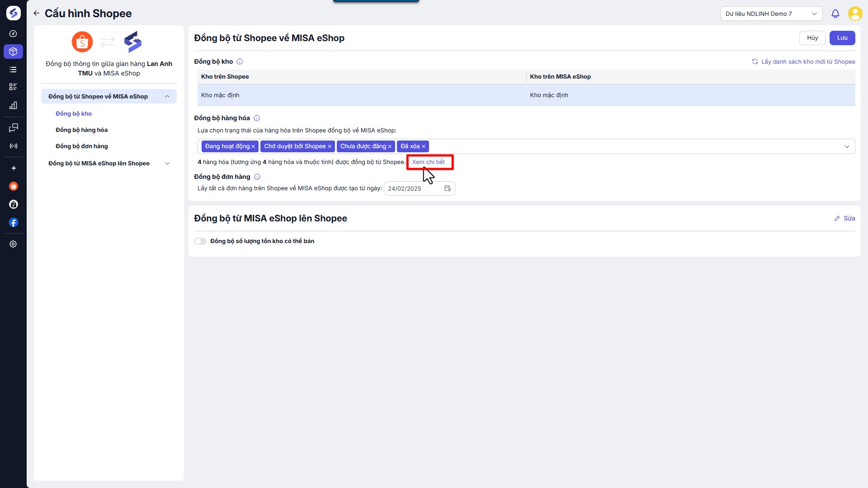Select Đồng bộ hàng hóa menu item
The image size is (868, 488).
click(x=81, y=130)
